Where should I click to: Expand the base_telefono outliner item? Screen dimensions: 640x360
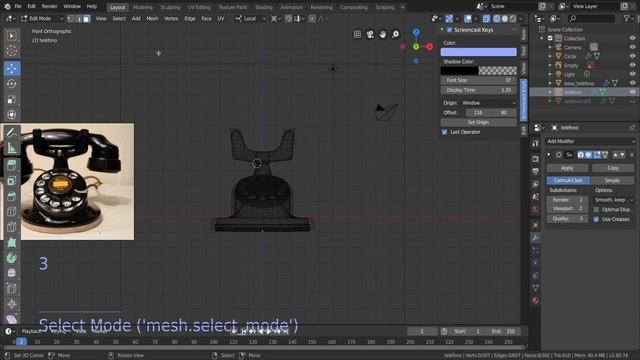pyautogui.click(x=550, y=83)
